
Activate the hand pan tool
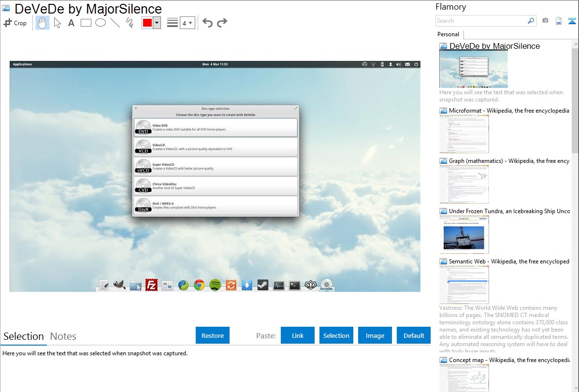43,23
